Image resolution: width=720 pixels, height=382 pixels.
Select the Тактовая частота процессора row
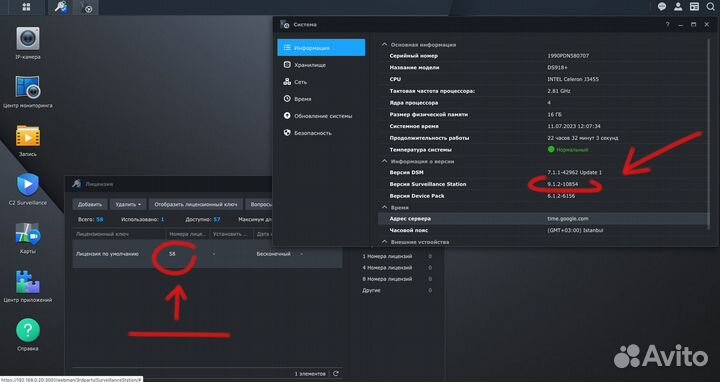point(544,91)
